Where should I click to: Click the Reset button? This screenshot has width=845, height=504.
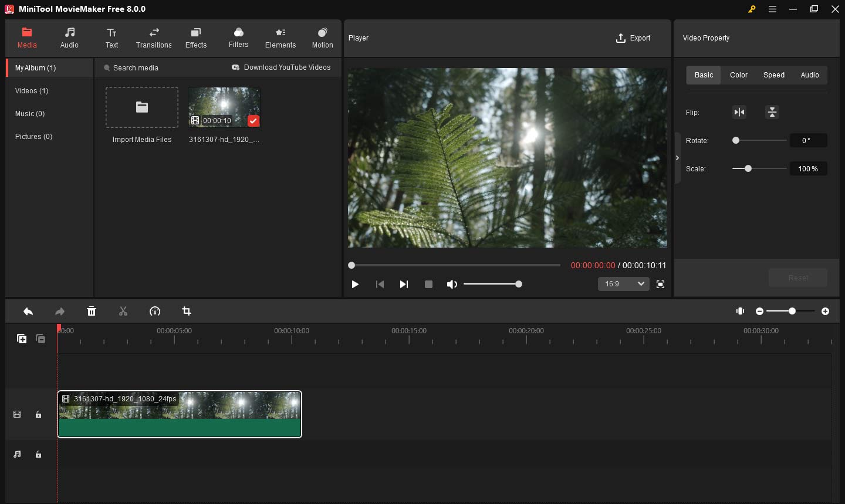click(798, 278)
